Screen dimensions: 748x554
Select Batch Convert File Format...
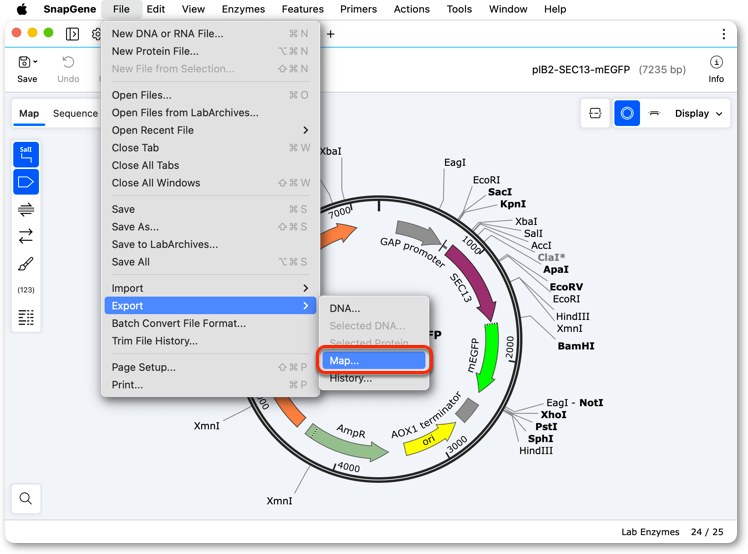point(210,324)
